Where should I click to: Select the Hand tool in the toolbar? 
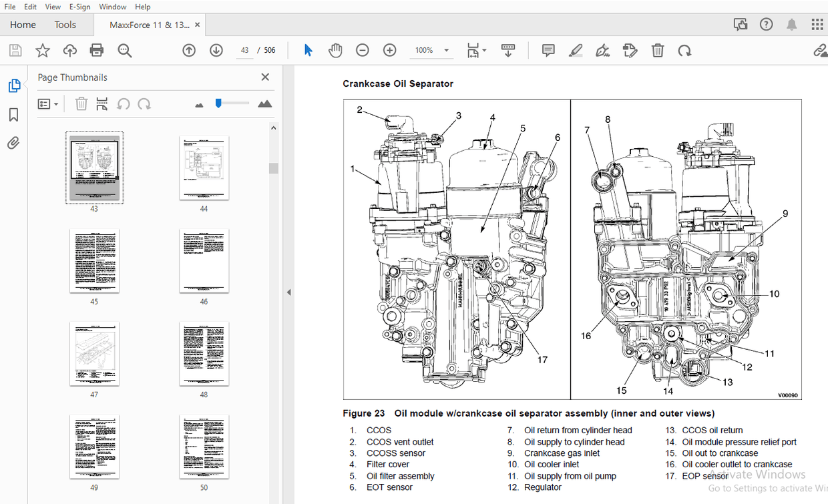tap(335, 50)
